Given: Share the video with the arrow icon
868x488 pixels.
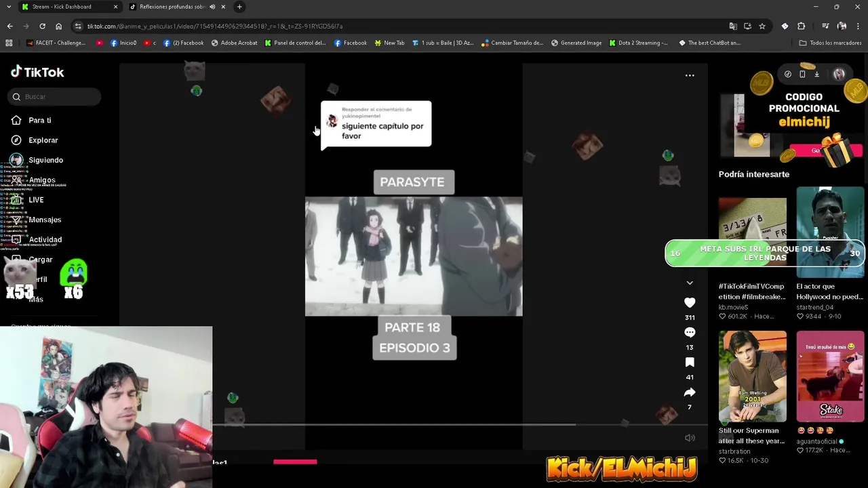Looking at the screenshot, I should 690,392.
